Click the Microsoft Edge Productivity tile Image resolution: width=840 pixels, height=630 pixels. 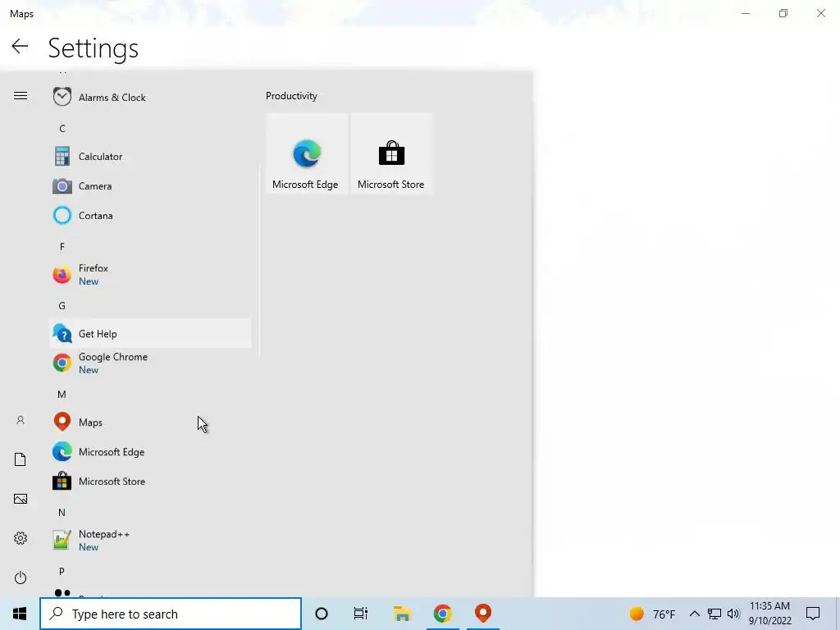point(307,153)
